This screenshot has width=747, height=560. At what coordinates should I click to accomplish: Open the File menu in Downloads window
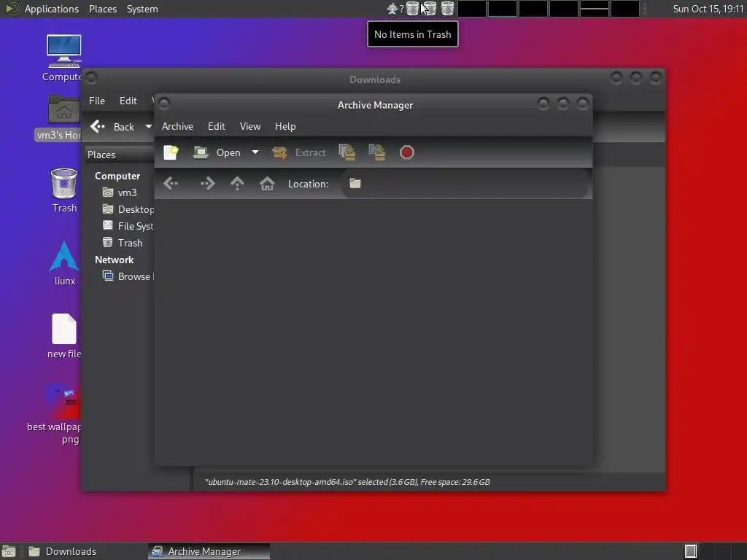97,101
